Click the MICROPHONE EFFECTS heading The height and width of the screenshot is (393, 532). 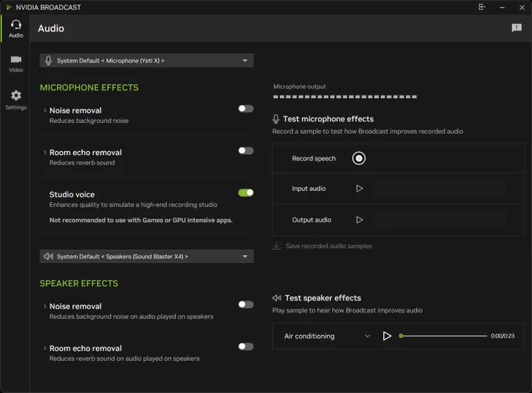(89, 88)
